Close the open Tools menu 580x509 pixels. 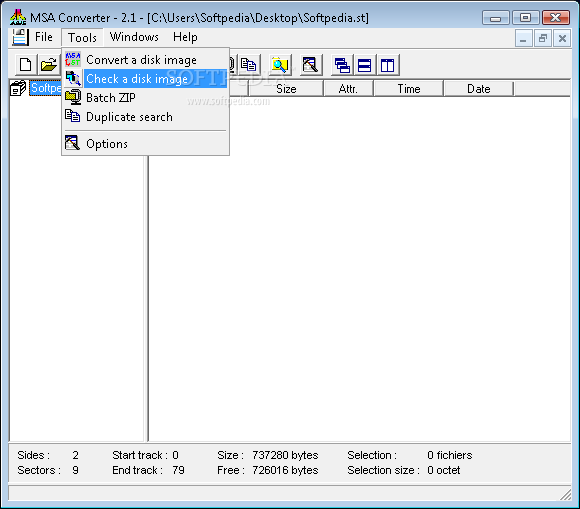pyautogui.click(x=82, y=37)
